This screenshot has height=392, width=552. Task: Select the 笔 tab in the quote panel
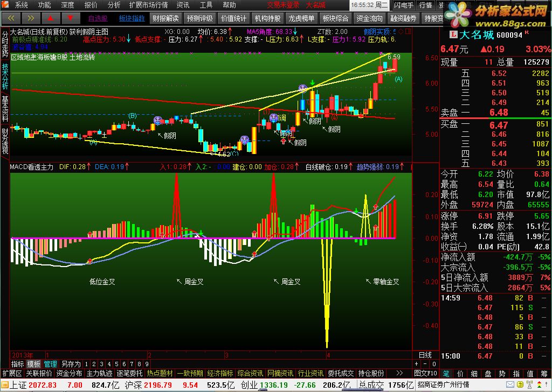pyautogui.click(x=446, y=373)
